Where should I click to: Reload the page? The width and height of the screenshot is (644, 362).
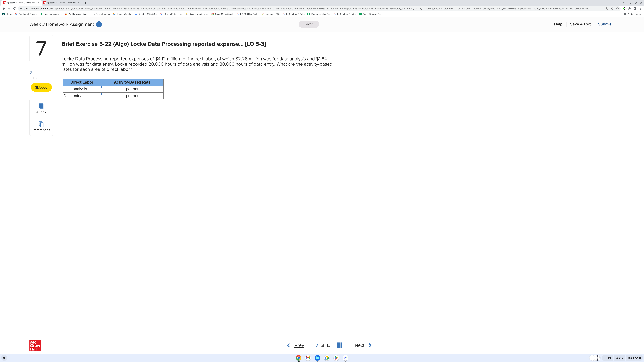click(14, 9)
